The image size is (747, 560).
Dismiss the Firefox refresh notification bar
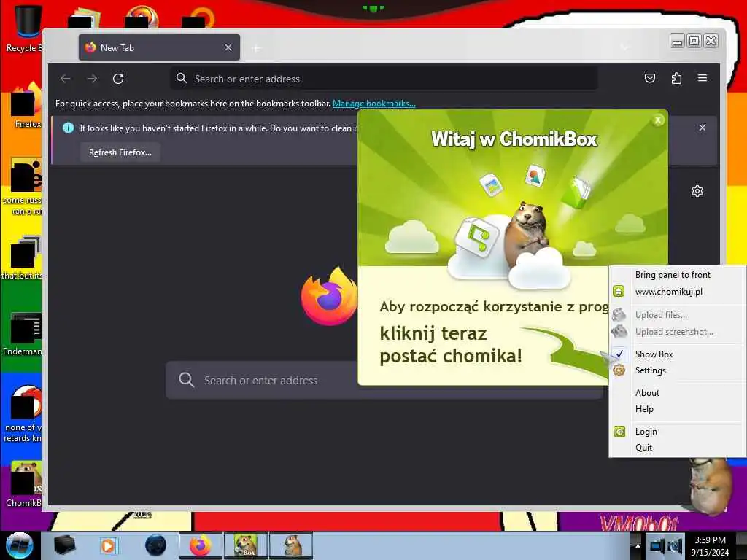tap(703, 128)
